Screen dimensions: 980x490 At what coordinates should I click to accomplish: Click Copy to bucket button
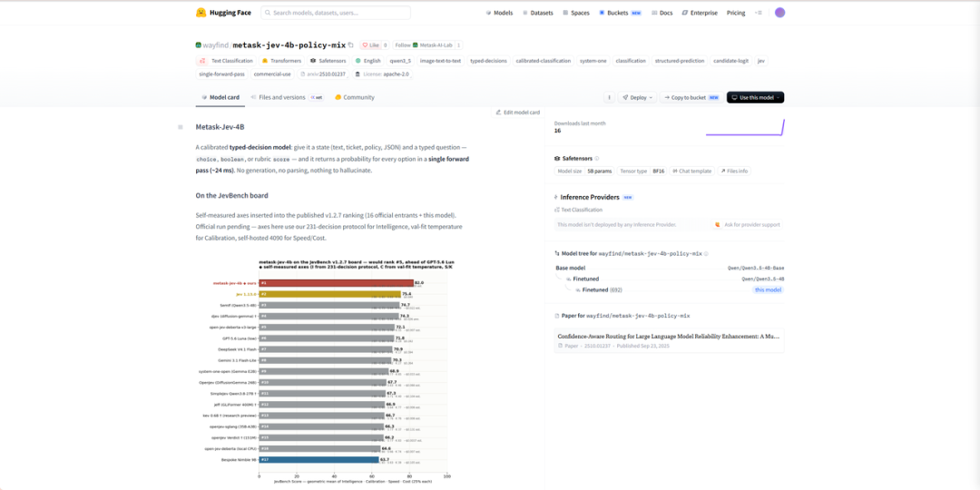(x=691, y=97)
